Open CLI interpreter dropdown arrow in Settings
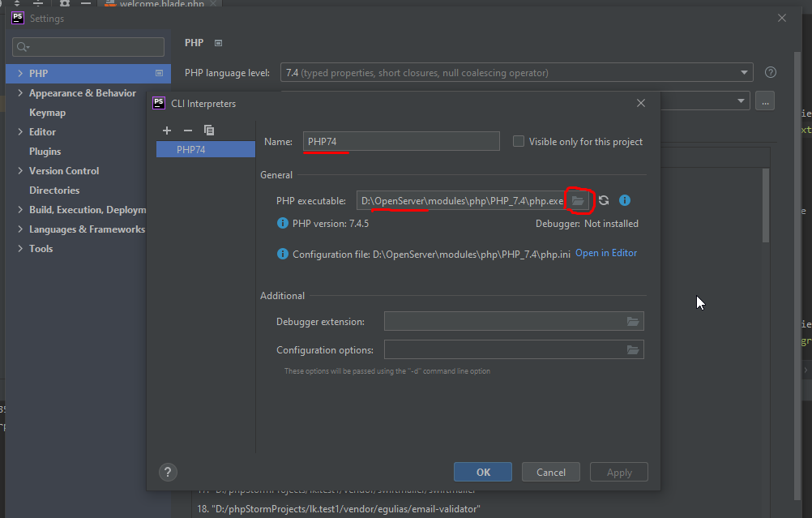 [x=741, y=101]
